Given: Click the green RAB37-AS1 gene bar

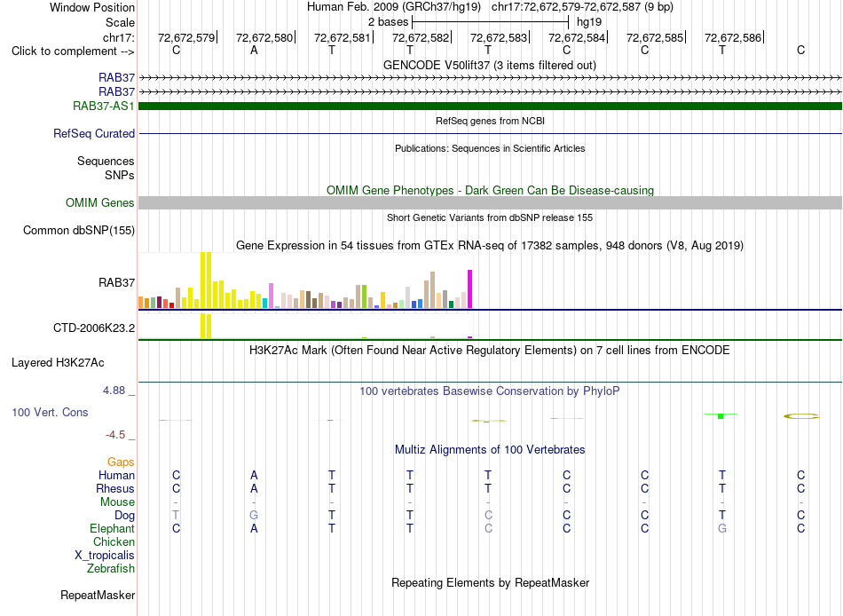Looking at the screenshot, I should point(490,106).
